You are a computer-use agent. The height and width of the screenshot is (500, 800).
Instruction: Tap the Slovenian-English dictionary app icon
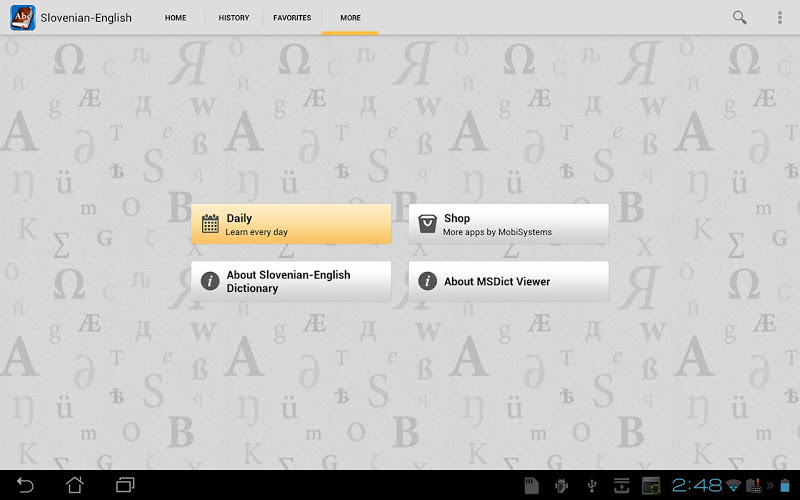pyautogui.click(x=23, y=17)
